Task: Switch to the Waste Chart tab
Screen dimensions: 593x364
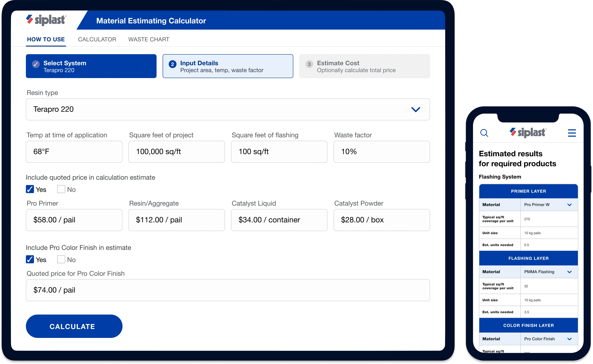Action: click(149, 39)
